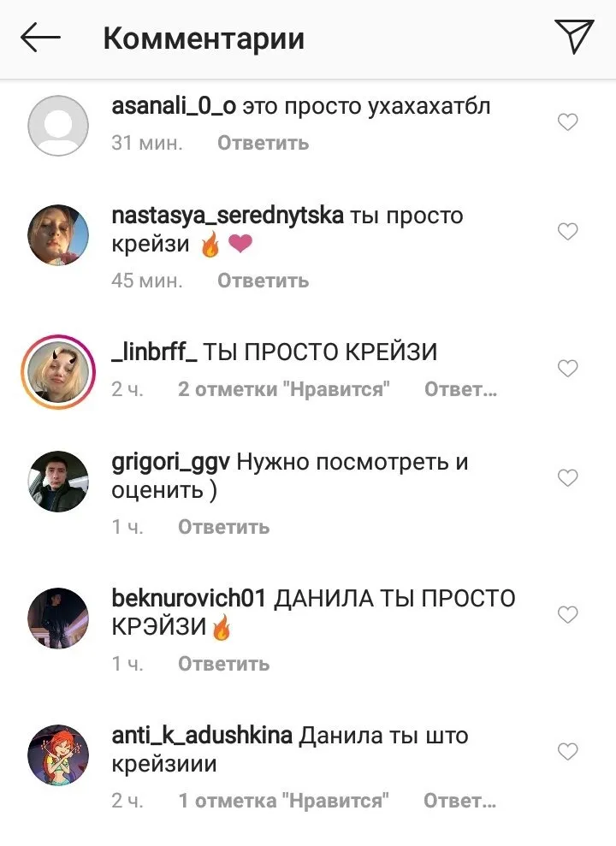Like asanali_0_o's comment with the heart
This screenshot has height=846, width=616.
(567, 122)
